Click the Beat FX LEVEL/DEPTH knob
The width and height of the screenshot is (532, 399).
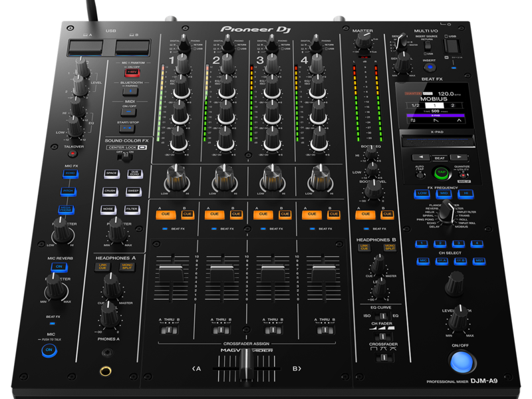point(458,319)
